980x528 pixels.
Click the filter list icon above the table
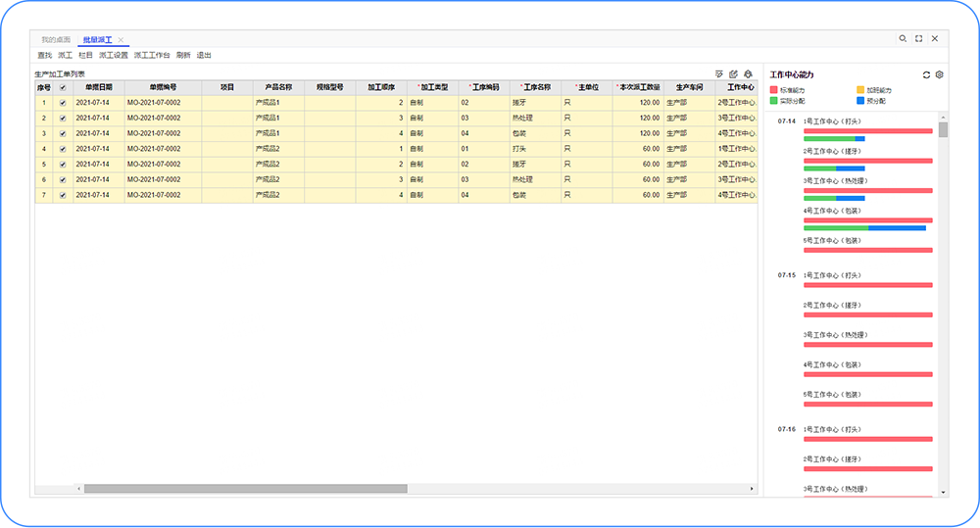[x=718, y=74]
